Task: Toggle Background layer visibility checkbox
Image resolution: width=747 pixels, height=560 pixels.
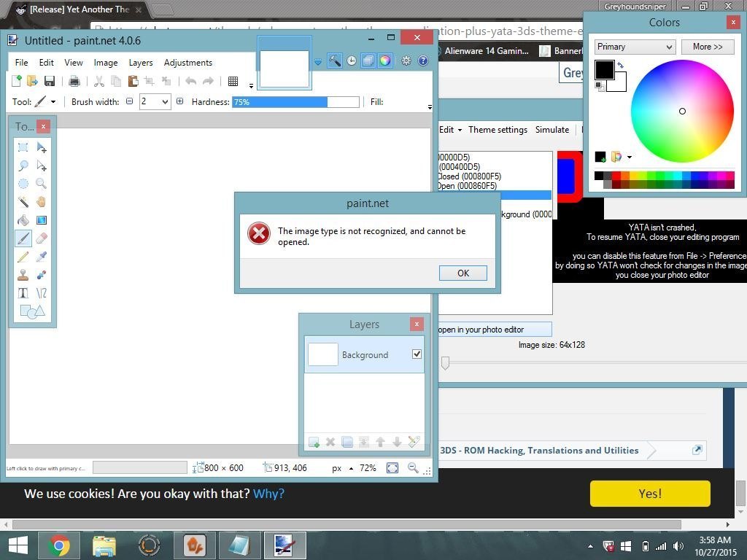Action: pyautogui.click(x=417, y=354)
